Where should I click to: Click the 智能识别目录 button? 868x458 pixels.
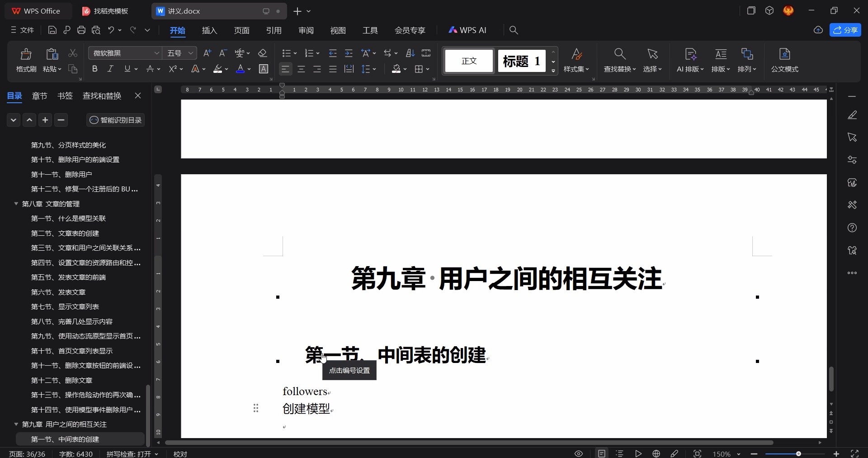[115, 120]
